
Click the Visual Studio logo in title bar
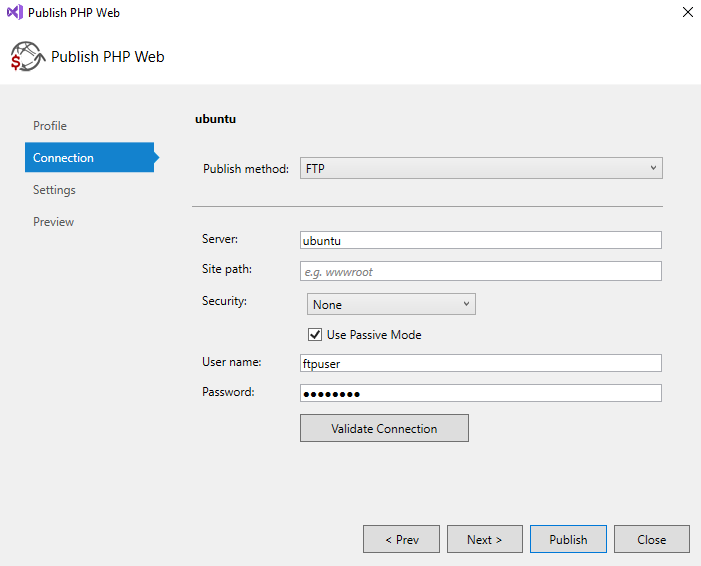click(15, 12)
